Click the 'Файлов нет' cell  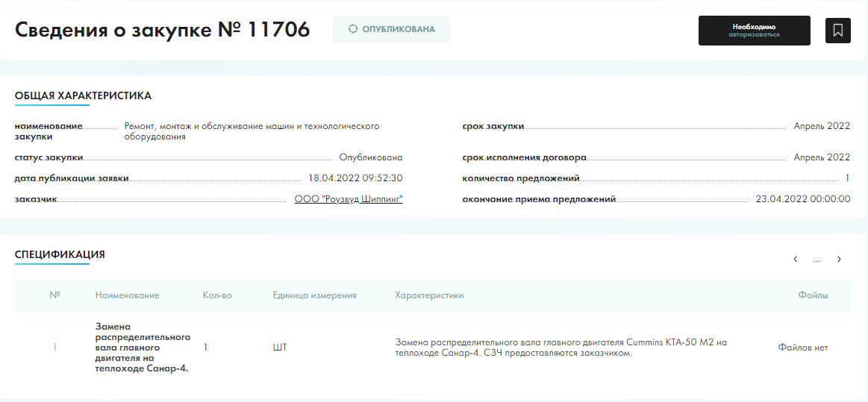click(x=803, y=348)
